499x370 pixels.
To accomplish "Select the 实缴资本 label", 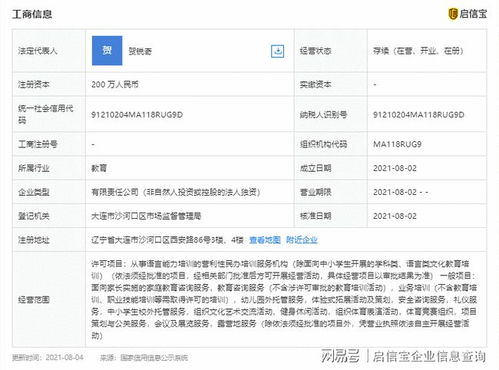I will pyautogui.click(x=315, y=84).
